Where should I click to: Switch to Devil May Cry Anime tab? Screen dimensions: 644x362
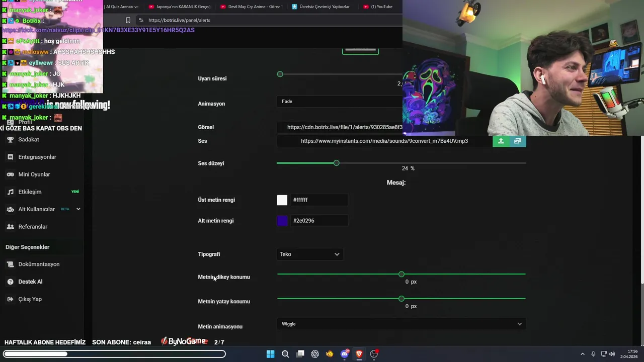point(252,7)
